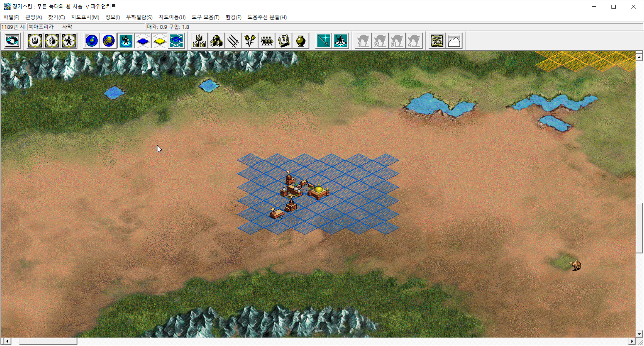Click the refresh arrows toolbar icon
644x346 pixels.
click(x=13, y=41)
